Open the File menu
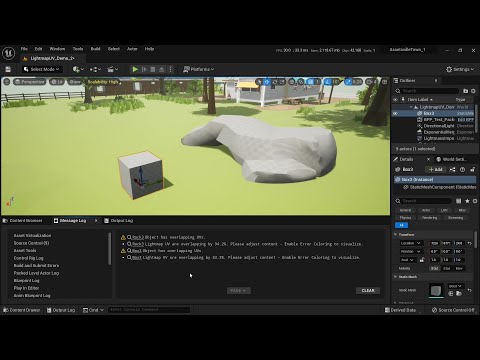480x360 pixels. click(x=24, y=49)
